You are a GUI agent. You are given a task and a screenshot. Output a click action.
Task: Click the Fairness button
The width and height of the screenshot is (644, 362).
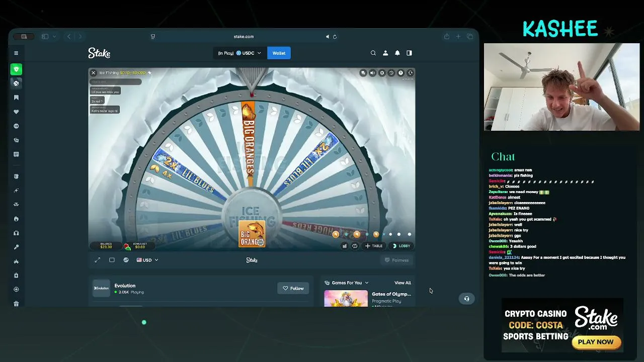click(396, 260)
